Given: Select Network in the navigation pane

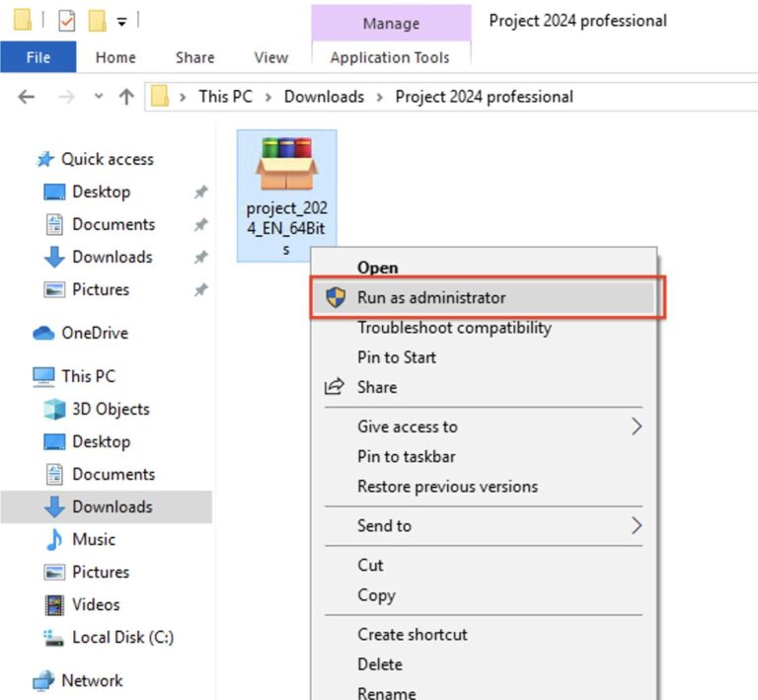Looking at the screenshot, I should coord(92,680).
